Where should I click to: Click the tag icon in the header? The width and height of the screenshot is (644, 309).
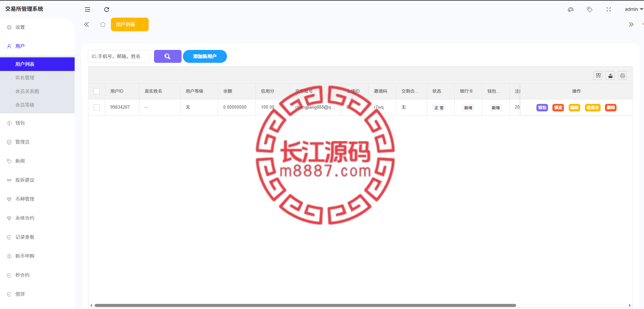[590, 10]
